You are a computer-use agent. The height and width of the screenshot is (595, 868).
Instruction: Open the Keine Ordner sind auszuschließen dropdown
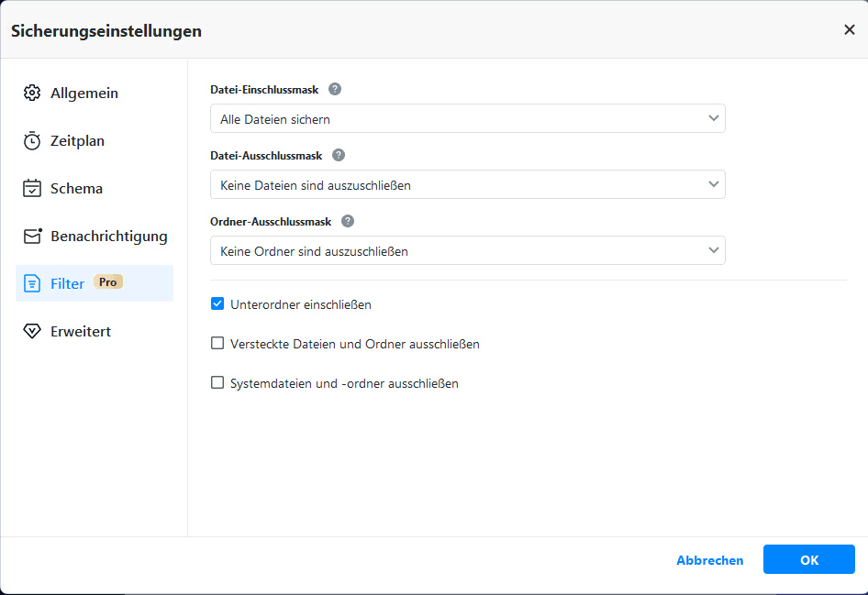click(x=467, y=251)
